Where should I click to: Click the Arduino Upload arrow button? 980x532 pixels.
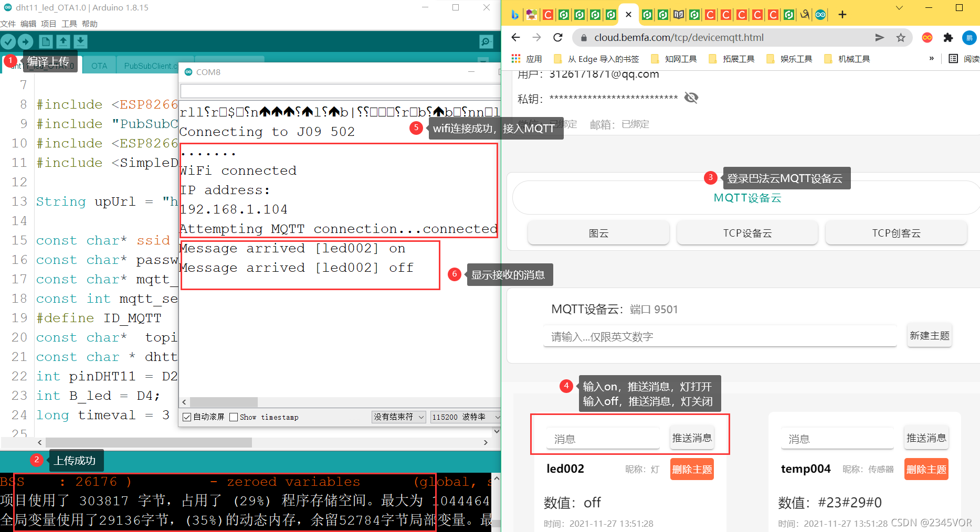pos(25,41)
